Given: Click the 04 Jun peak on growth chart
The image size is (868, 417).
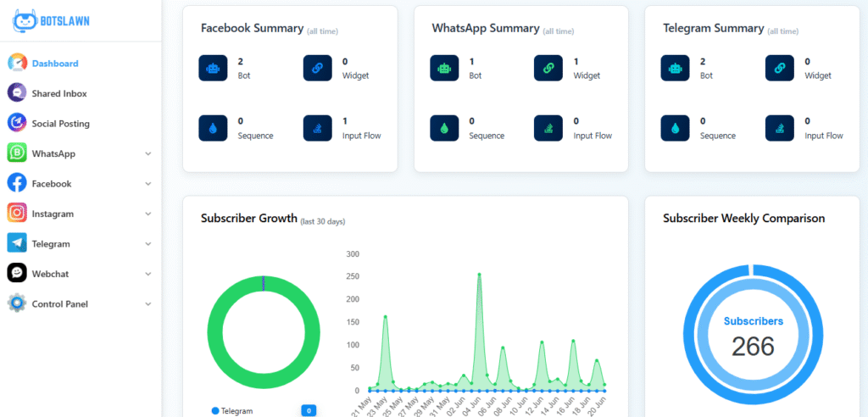Looking at the screenshot, I should click(479, 275).
